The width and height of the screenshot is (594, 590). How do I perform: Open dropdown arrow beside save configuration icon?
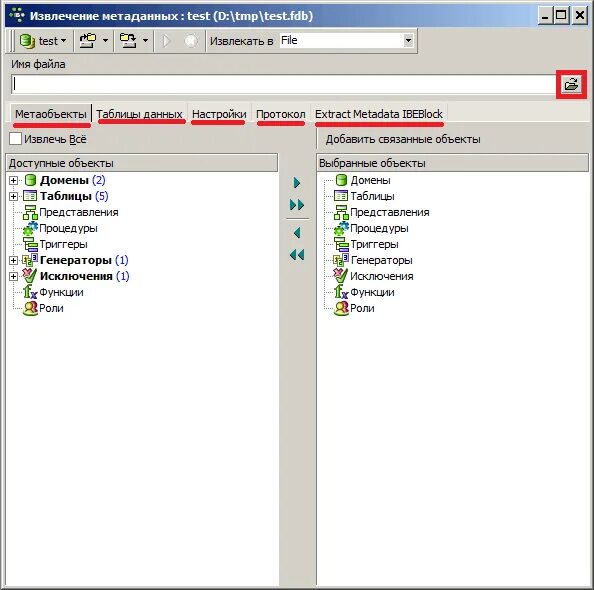point(145,41)
